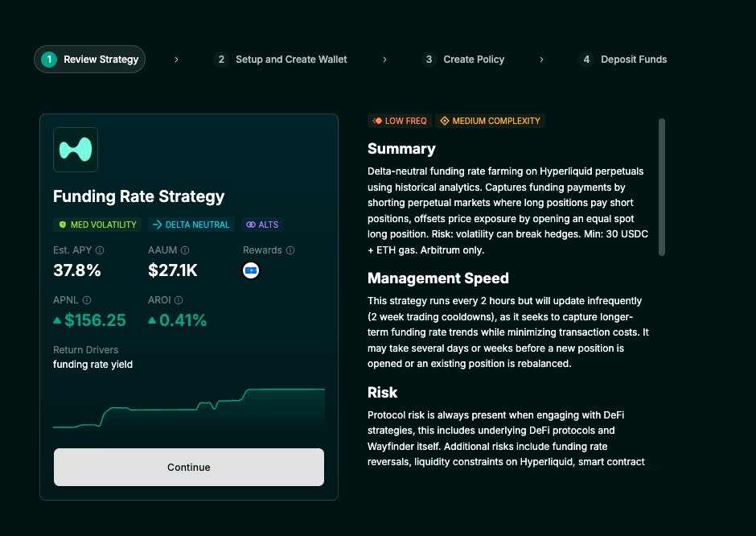Open the AROI info icon
Image resolution: width=756 pixels, height=536 pixels.
[x=179, y=300]
